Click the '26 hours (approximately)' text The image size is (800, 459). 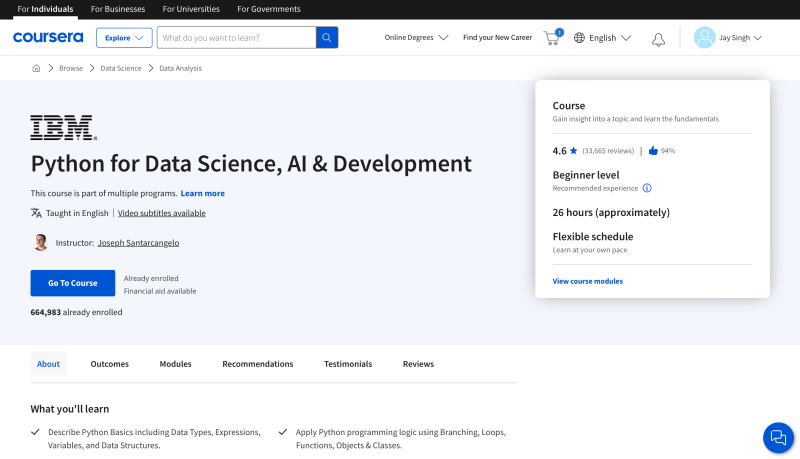(x=611, y=213)
